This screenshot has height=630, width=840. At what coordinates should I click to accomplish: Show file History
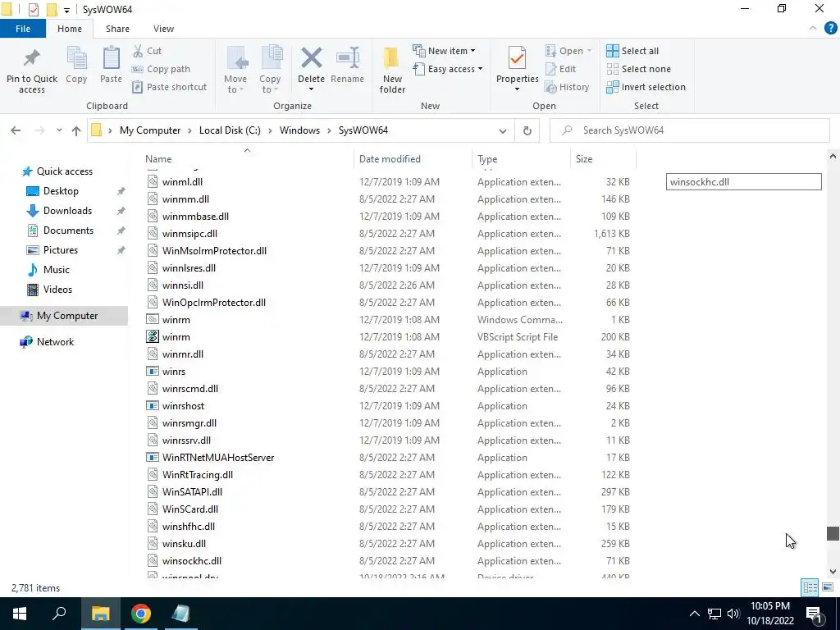pyautogui.click(x=568, y=87)
